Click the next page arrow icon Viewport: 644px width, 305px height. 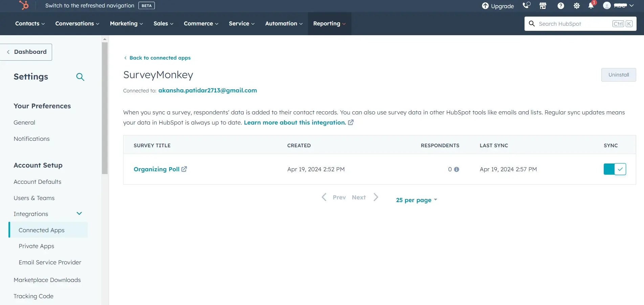[376, 197]
